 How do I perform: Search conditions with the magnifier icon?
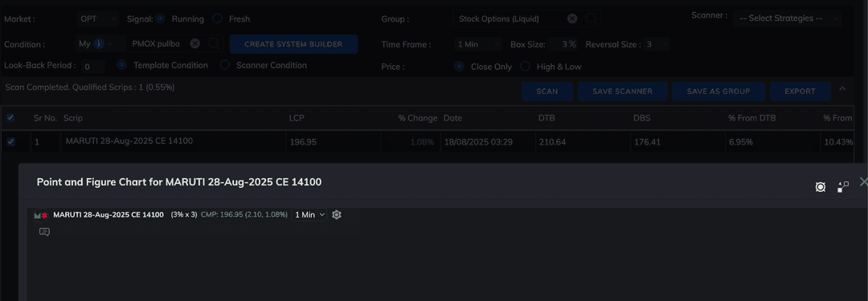tap(213, 43)
